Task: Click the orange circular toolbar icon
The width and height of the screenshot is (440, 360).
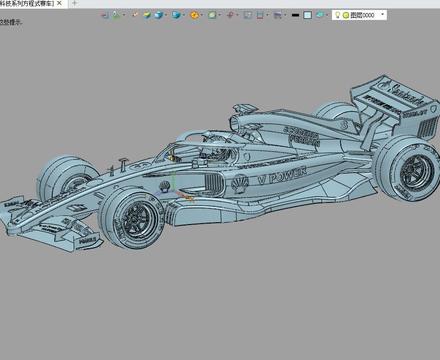Action: point(194,15)
